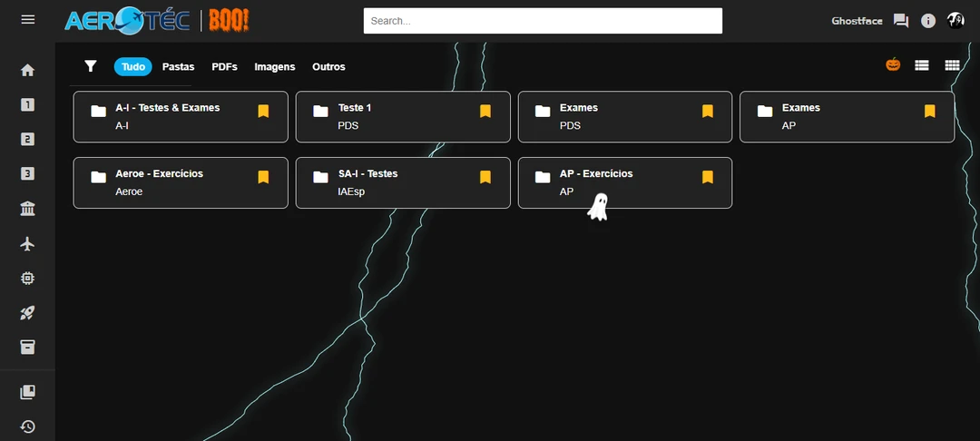This screenshot has height=441, width=980.
Task: Click the info icon in header
Action: [x=927, y=20]
